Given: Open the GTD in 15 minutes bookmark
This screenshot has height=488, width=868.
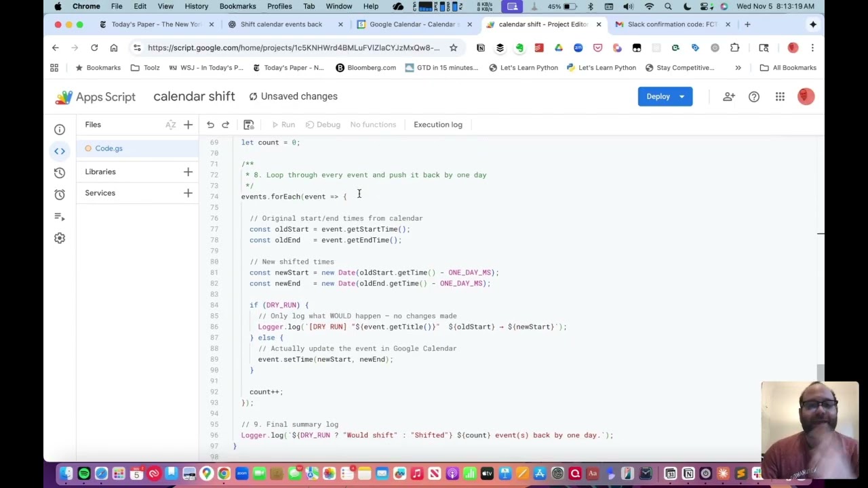Looking at the screenshot, I should pyautogui.click(x=441, y=68).
